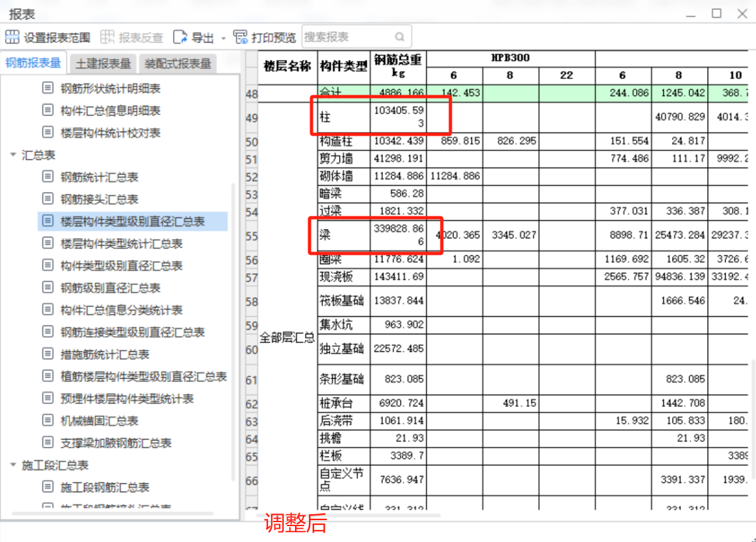Click document icon beside 植筋楼层构件类型级别直径汇总表

[x=48, y=376]
